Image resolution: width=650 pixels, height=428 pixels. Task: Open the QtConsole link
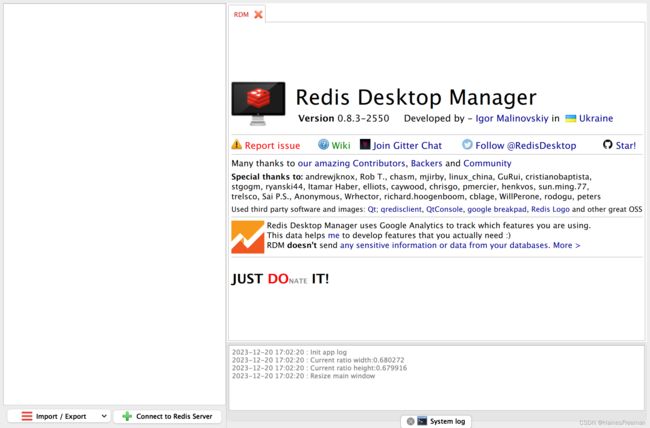[x=444, y=209]
